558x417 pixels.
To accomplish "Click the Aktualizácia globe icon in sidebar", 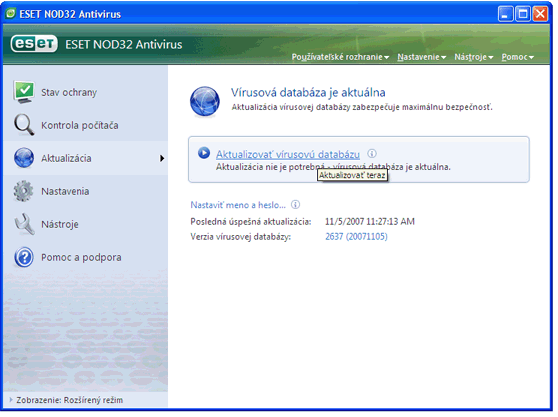I will point(24,158).
